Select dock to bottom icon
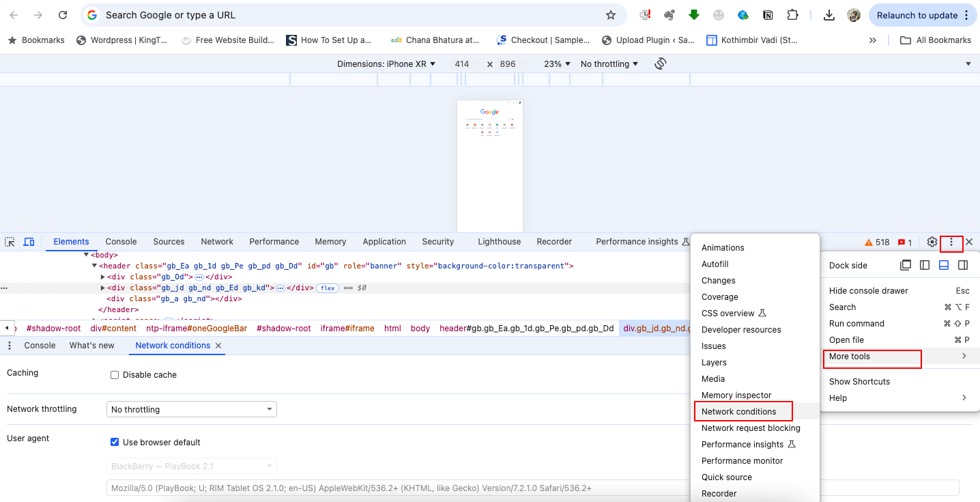 (944, 265)
